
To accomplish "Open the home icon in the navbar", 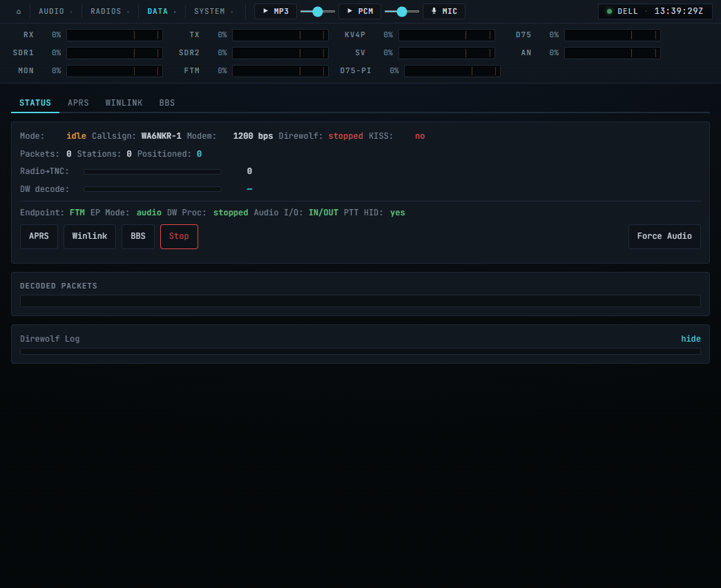I will click(x=19, y=12).
